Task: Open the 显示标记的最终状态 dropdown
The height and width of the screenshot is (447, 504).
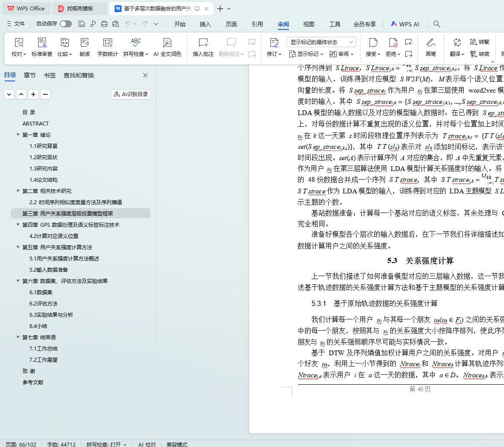Action: [321, 42]
